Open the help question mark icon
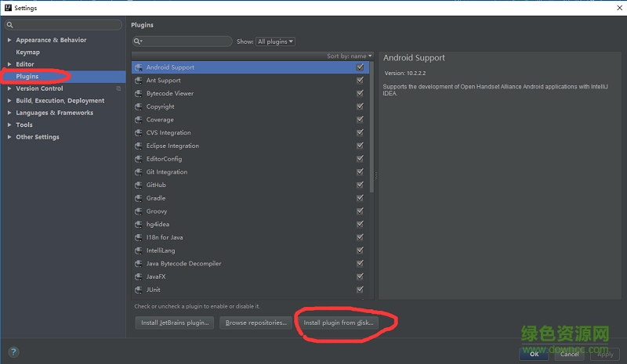 (x=13, y=352)
